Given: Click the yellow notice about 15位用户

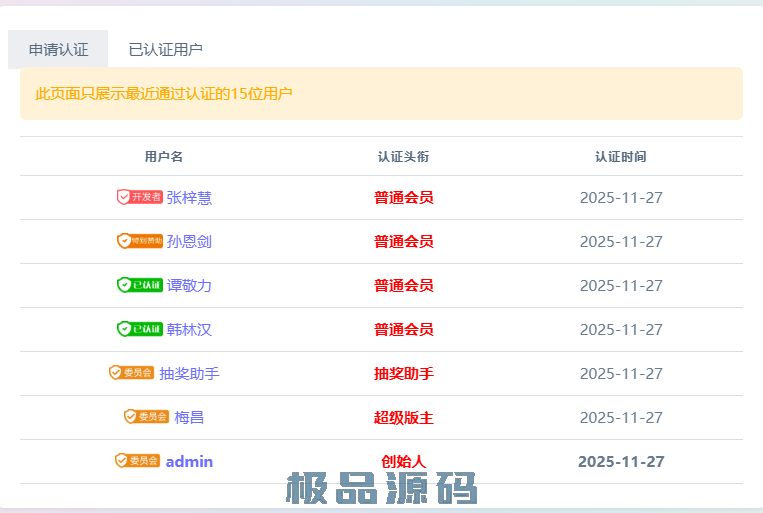Looking at the screenshot, I should coord(164,94).
